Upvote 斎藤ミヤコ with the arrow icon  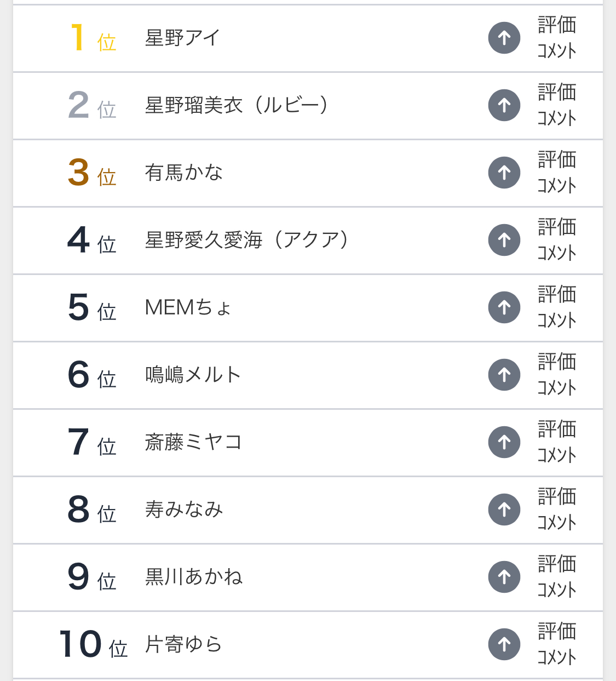coord(504,442)
